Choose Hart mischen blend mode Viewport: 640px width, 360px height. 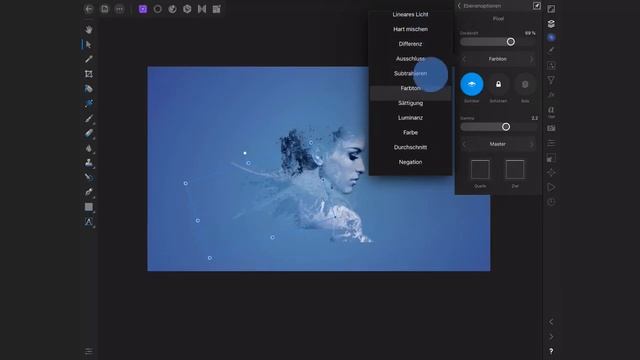(410, 29)
